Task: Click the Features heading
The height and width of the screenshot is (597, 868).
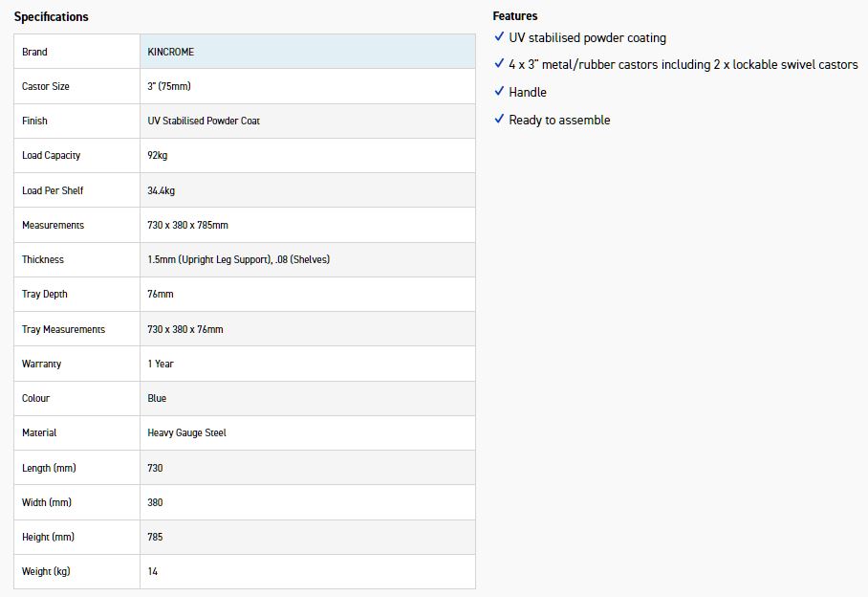Action: [515, 16]
